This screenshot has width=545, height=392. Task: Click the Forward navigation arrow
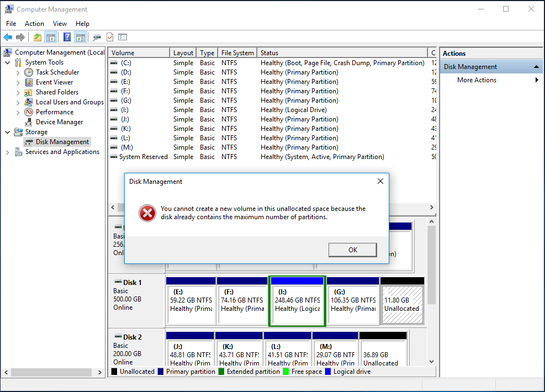(x=20, y=37)
